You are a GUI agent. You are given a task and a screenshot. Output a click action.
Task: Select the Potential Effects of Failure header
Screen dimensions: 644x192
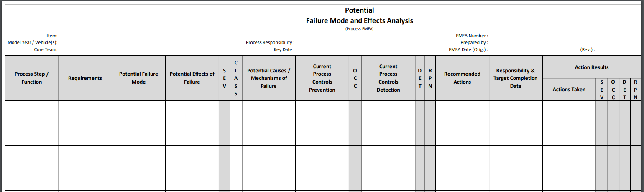(192, 78)
